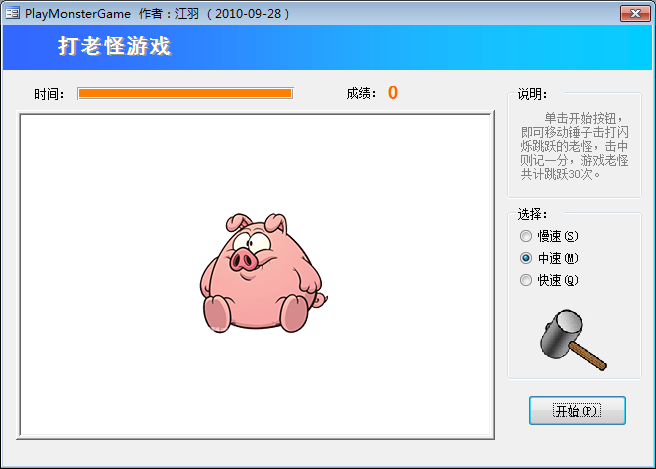Click the 选择: group label
Screen dimensions: 656x469
pos(532,214)
